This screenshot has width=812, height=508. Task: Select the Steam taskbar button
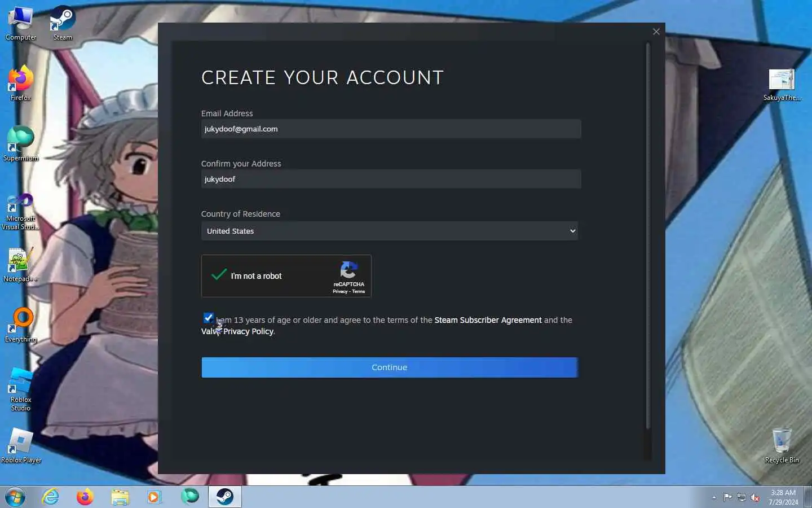tap(225, 497)
